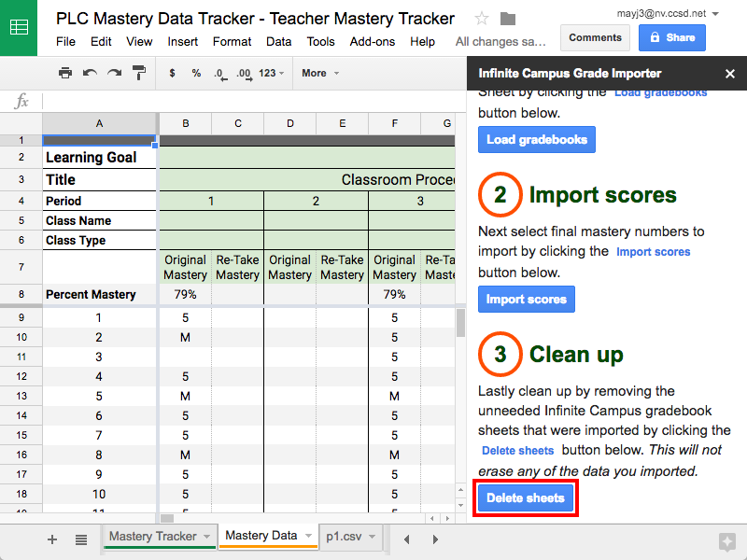
Task: Click the formula bar input
Action: 252,101
